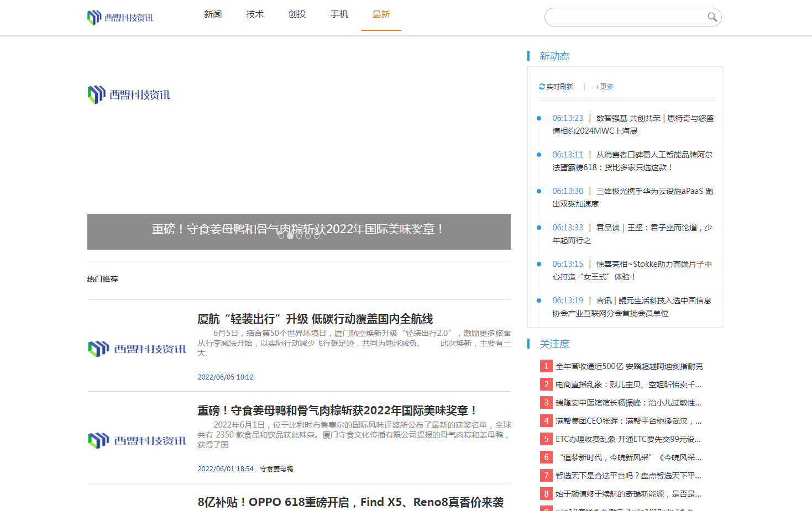Image resolution: width=812 pixels, height=511 pixels.
Task: Open news '三雄极光携手华为云' at 06:13:30
Action: 633,197
